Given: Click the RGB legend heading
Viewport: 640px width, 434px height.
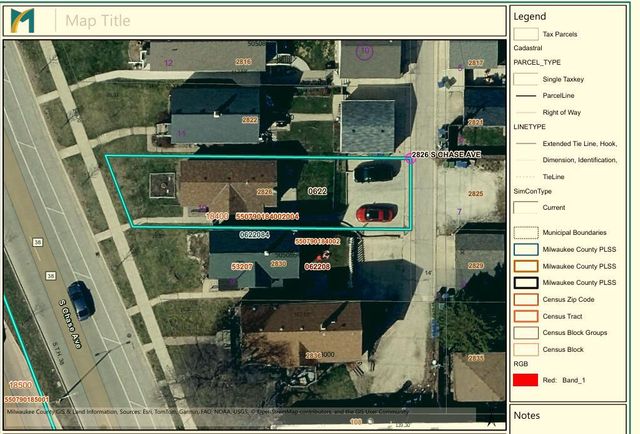Looking at the screenshot, I should (520, 364).
